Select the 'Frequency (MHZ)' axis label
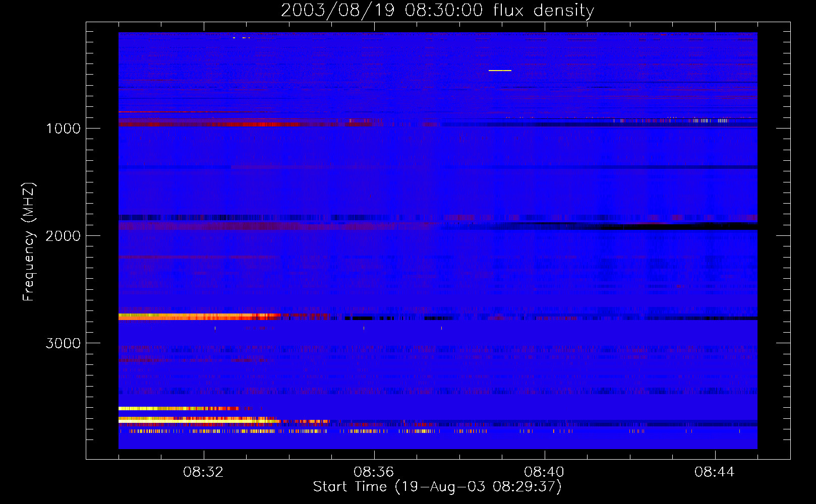 [29, 242]
